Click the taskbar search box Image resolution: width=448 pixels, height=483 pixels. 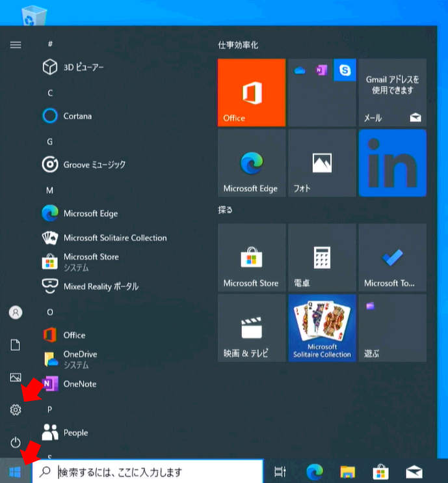[x=148, y=471]
